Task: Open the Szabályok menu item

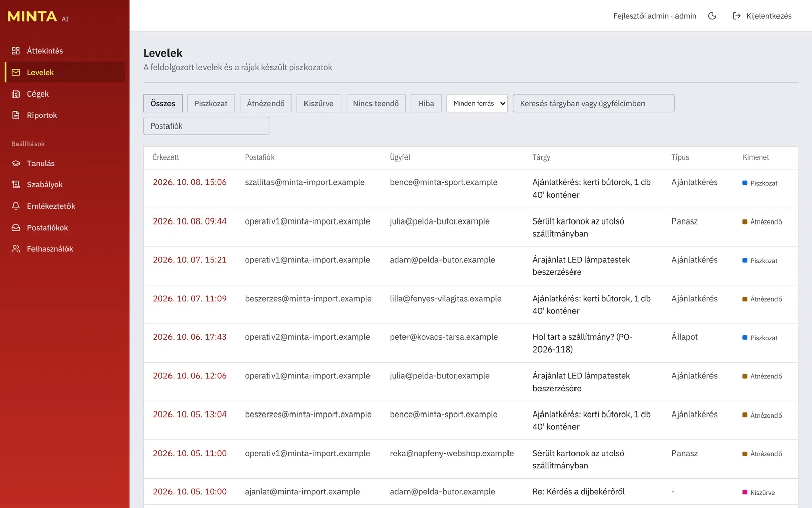Action: 65,184
